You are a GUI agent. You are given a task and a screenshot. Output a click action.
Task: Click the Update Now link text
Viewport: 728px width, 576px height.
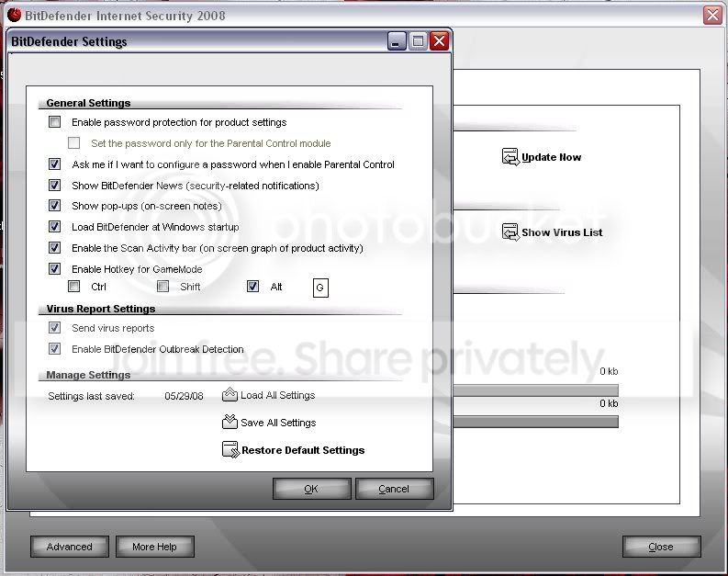pos(552,157)
